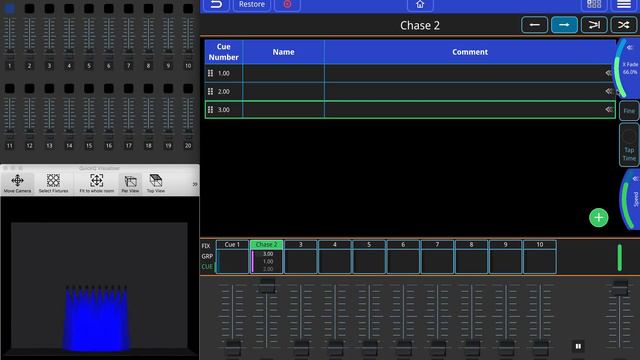Open the hamburger menu icon
The image size is (640, 360).
[624, 4]
